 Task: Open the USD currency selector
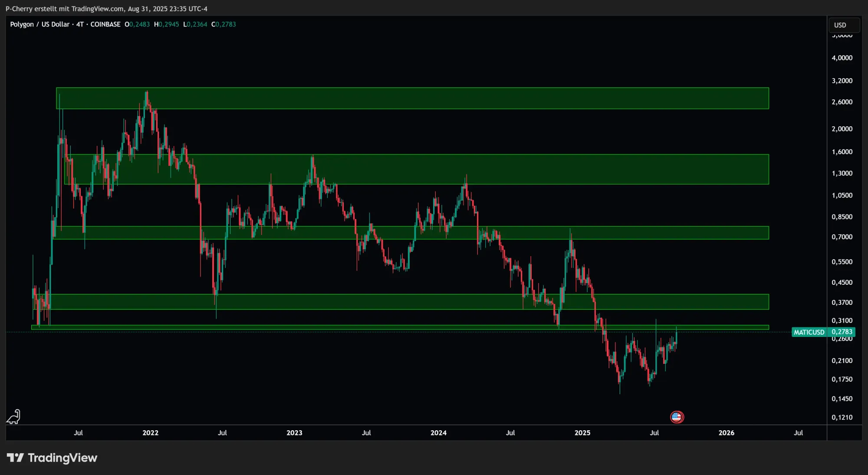coord(844,25)
